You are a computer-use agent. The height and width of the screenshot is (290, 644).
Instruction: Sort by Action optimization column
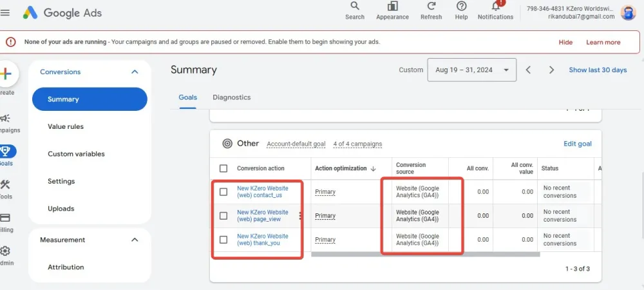pyautogui.click(x=345, y=168)
